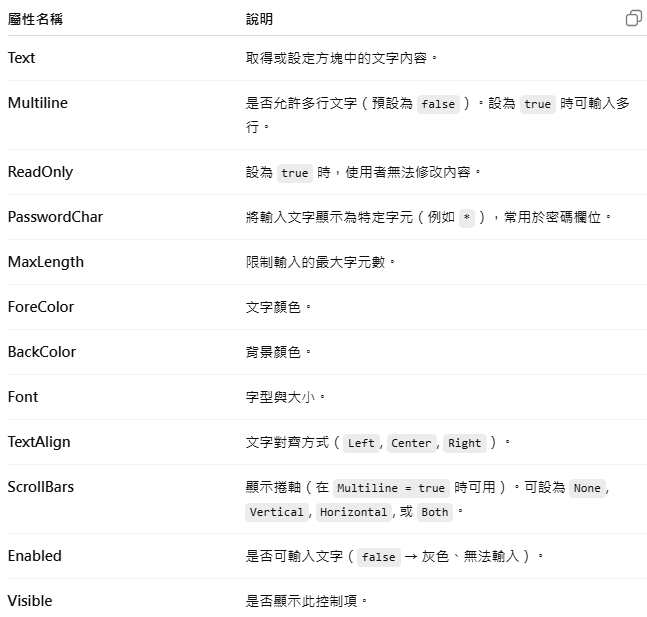Click the BackColor property name
This screenshot has height=617, width=647.
42,352
